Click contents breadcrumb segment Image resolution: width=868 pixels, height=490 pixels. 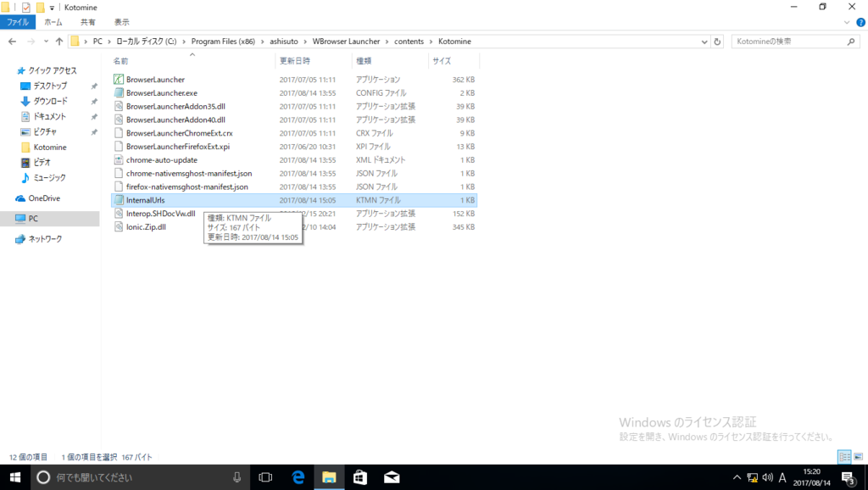point(409,42)
